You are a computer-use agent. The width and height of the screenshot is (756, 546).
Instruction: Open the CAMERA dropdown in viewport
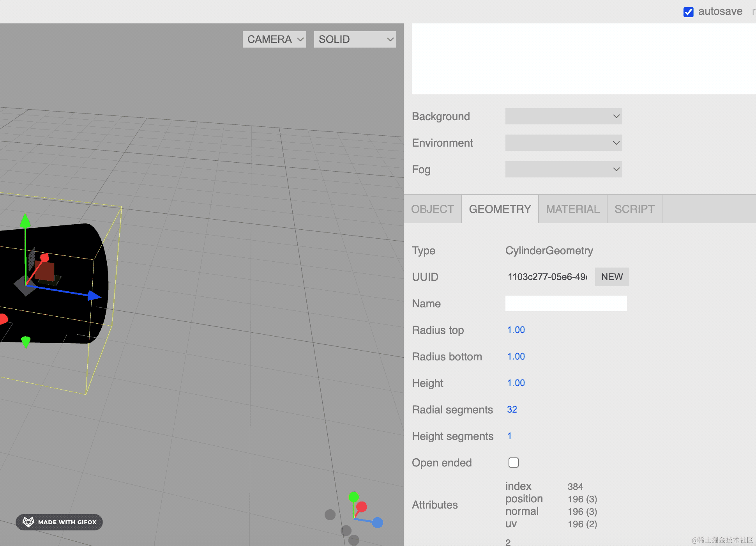[x=274, y=39]
